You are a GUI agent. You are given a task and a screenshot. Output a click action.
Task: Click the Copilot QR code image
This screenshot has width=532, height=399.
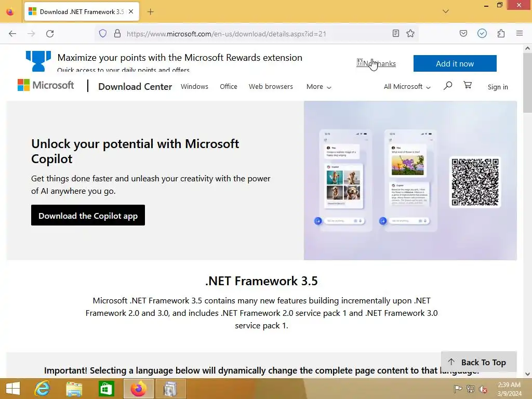coord(475,182)
